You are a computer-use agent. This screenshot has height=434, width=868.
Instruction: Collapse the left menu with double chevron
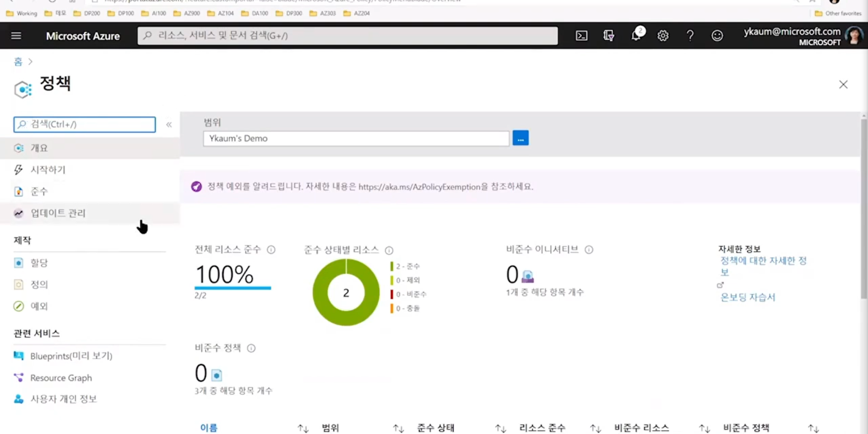pyautogui.click(x=169, y=124)
